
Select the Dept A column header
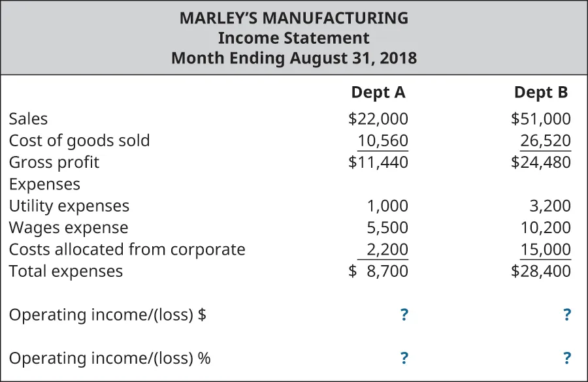[x=378, y=93]
